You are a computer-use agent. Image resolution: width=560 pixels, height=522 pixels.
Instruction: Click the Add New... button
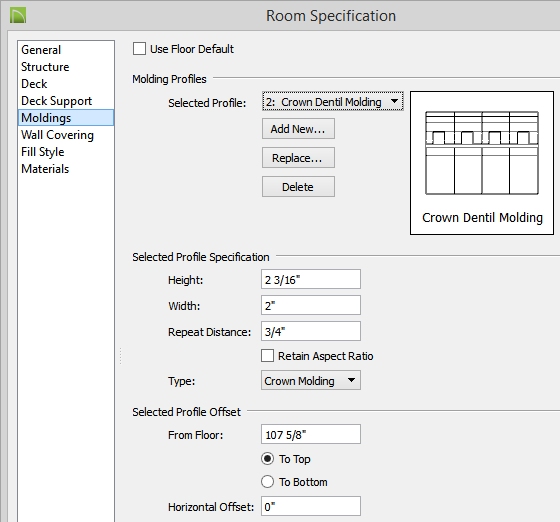click(298, 129)
